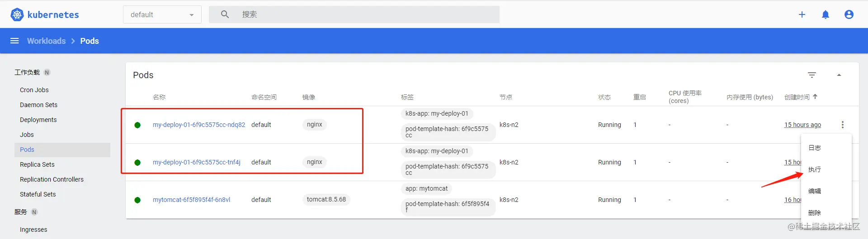Select 编辑 from the context menu
Viewport: 868px width, 239px height.
point(815,191)
